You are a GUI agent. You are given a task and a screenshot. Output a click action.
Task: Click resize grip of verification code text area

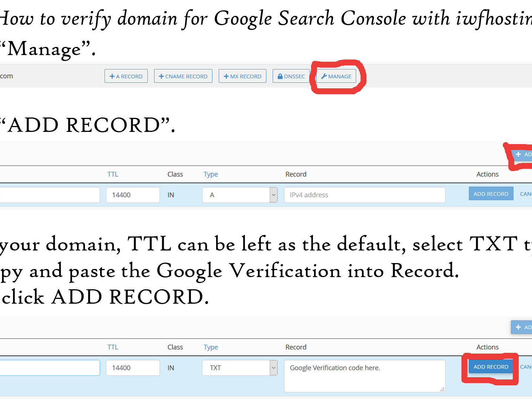pos(442,389)
